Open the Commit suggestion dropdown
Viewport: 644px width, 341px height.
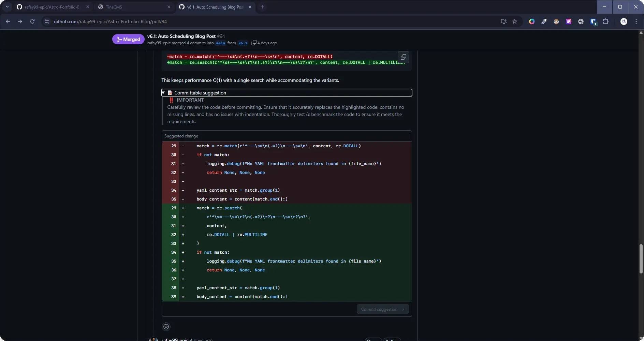tap(403, 309)
